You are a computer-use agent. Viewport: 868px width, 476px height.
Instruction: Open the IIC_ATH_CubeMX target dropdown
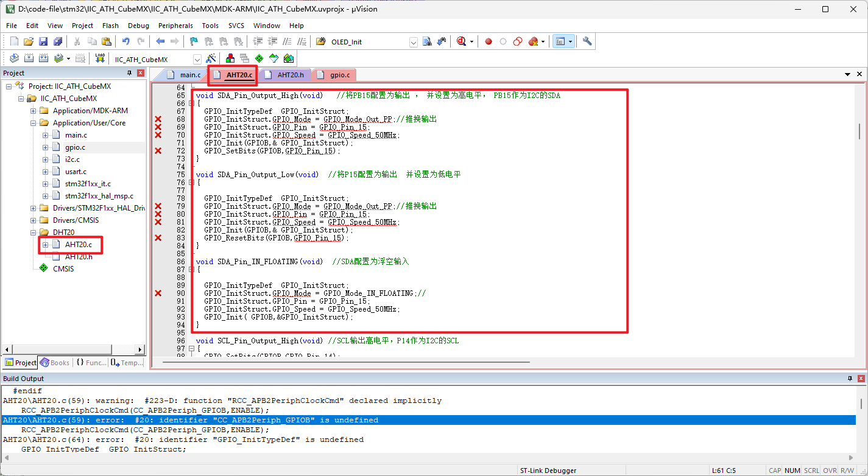tap(197, 59)
